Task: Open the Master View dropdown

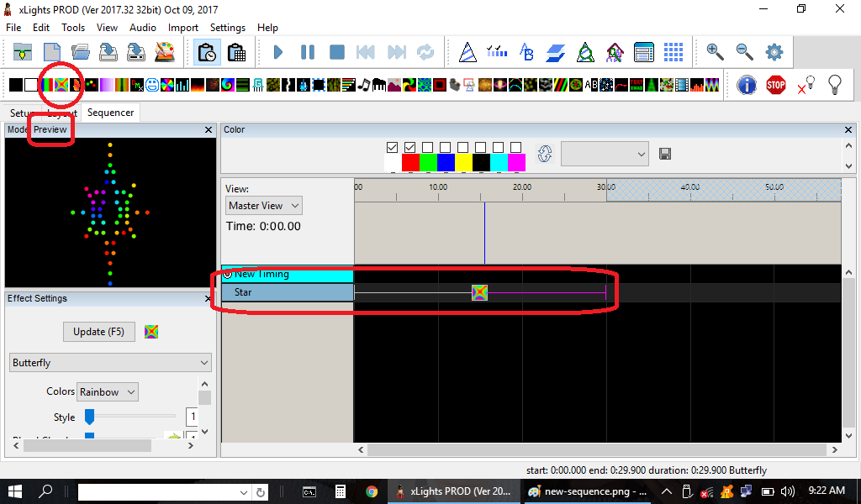Action: 264,206
